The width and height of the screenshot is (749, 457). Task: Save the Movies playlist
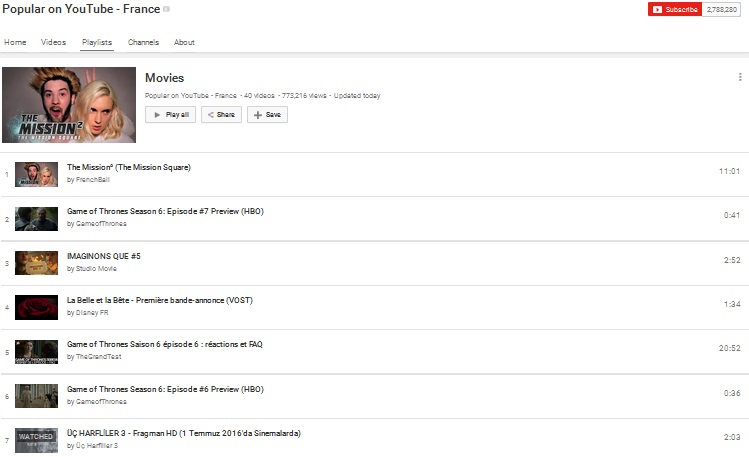(268, 115)
